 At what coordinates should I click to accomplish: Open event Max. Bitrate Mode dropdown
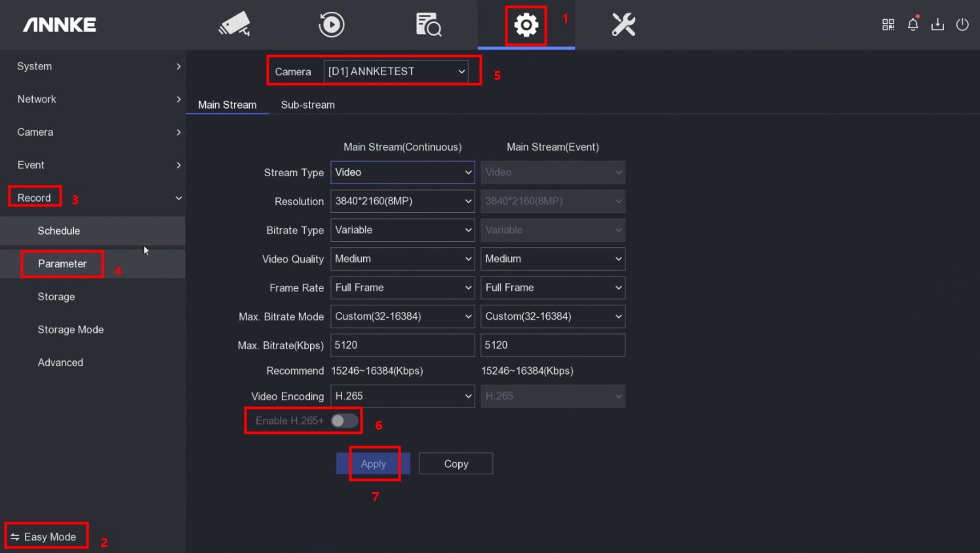coord(553,316)
